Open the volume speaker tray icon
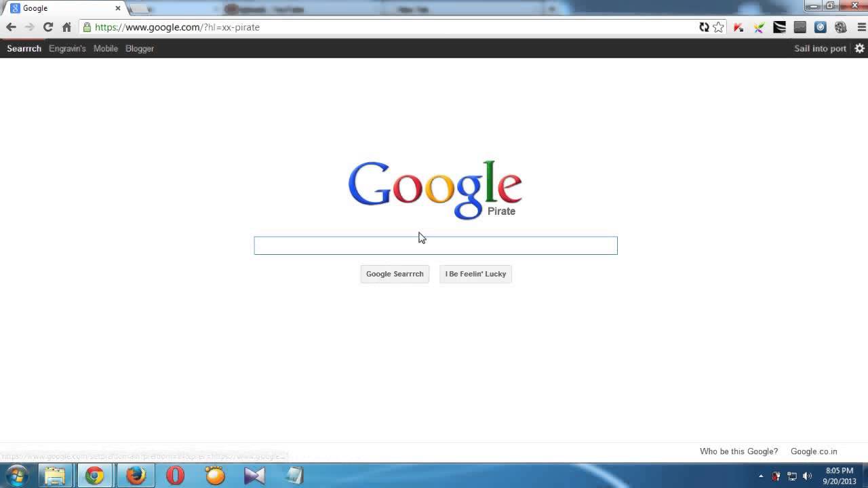The height and width of the screenshot is (488, 868). [x=807, y=476]
